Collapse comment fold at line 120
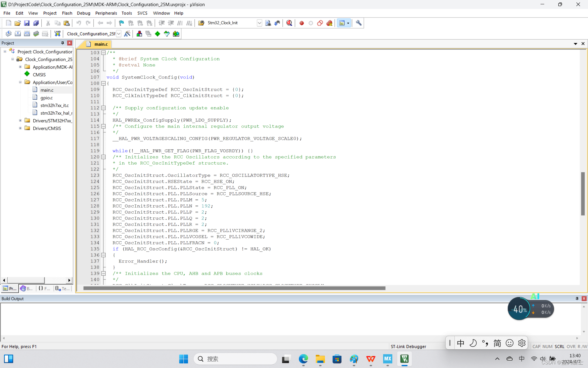This screenshot has width=588, height=368. (104, 157)
